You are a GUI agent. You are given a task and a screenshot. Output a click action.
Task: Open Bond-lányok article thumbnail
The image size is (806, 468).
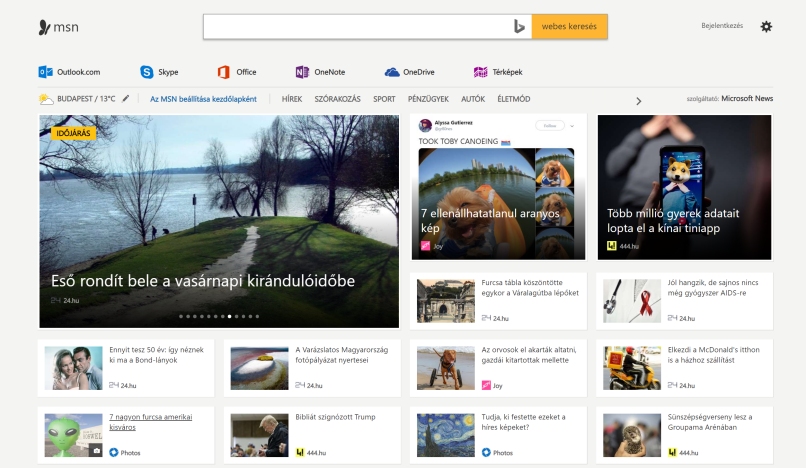pyautogui.click(x=74, y=368)
